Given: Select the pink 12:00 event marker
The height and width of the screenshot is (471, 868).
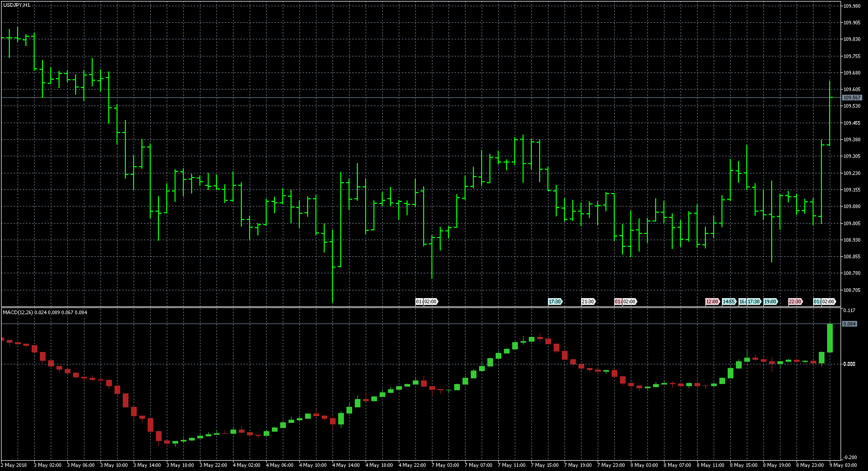Looking at the screenshot, I should pos(712,302).
